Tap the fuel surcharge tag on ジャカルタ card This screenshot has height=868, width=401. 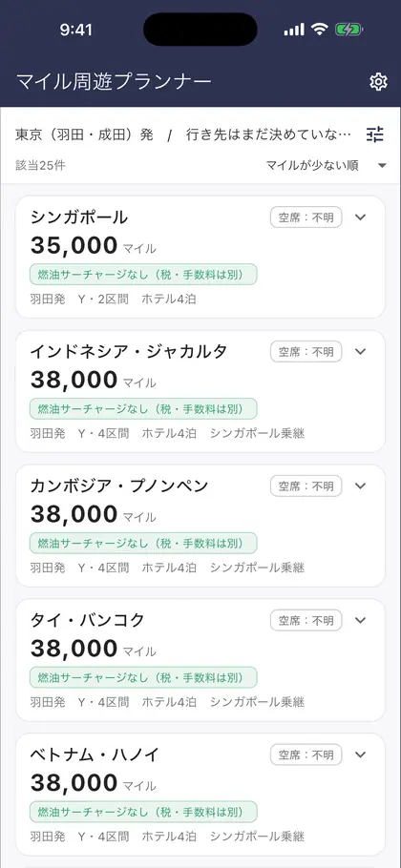[143, 409]
